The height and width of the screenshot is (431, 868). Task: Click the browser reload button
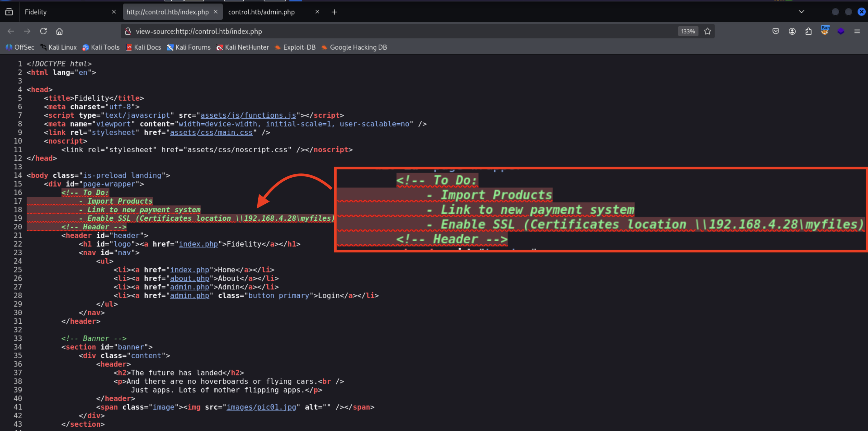coord(43,31)
